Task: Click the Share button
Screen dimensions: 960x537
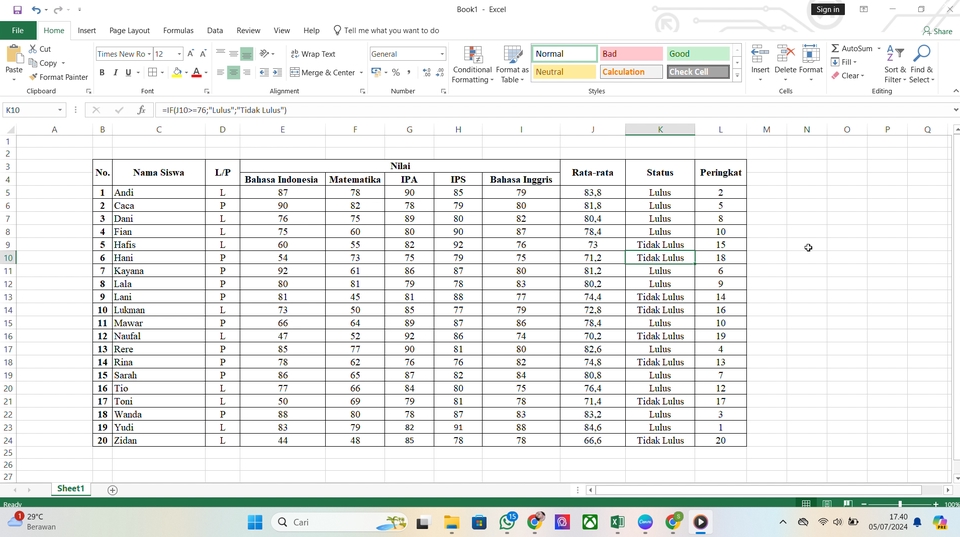Action: [937, 31]
